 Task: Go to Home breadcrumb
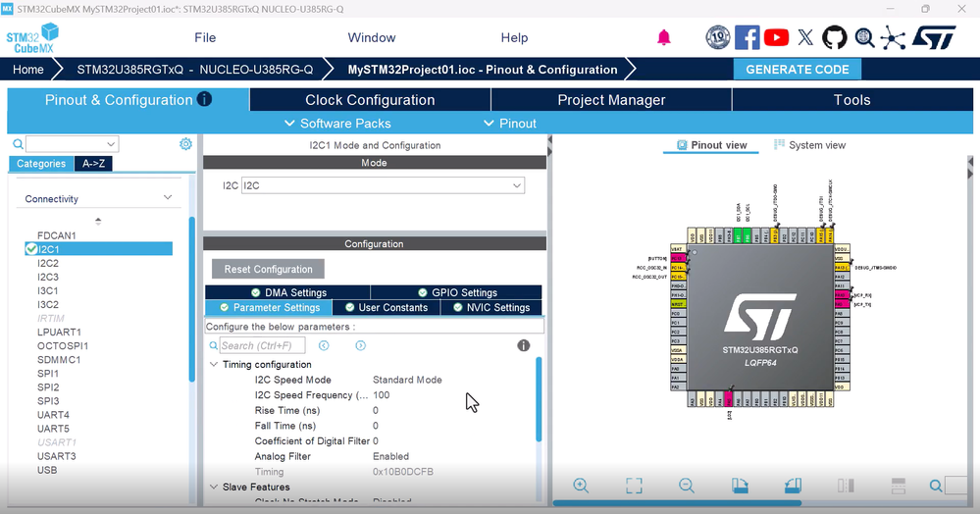[x=28, y=70]
